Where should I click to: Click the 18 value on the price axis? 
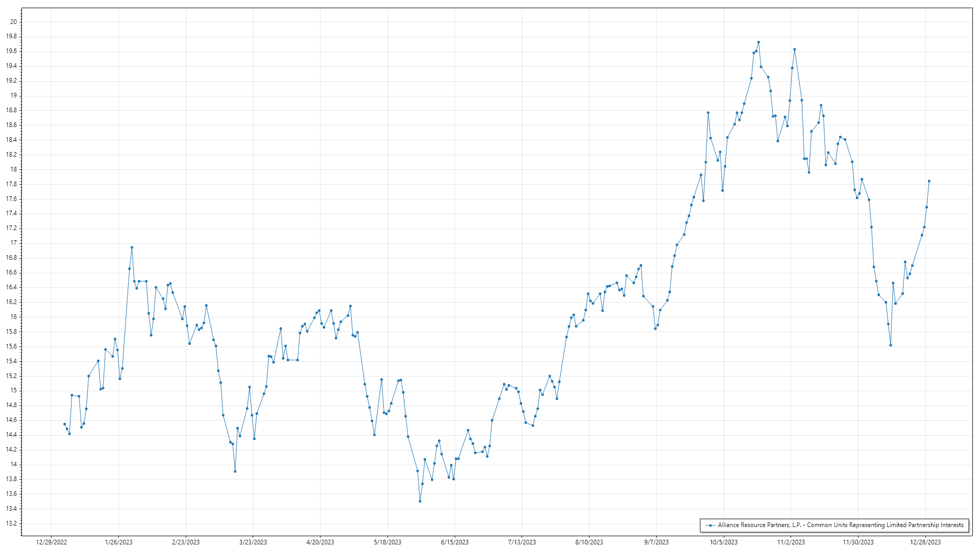click(x=13, y=169)
